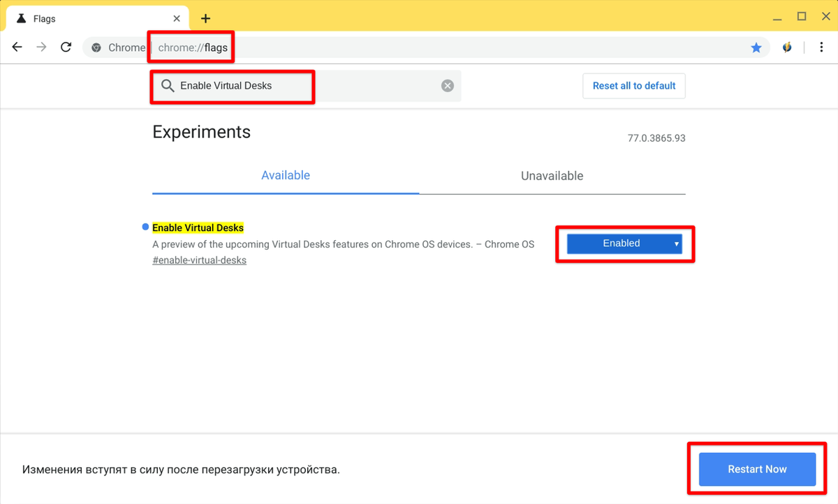Click the Chrome site info icon
This screenshot has width=838, height=504.
pos(97,47)
